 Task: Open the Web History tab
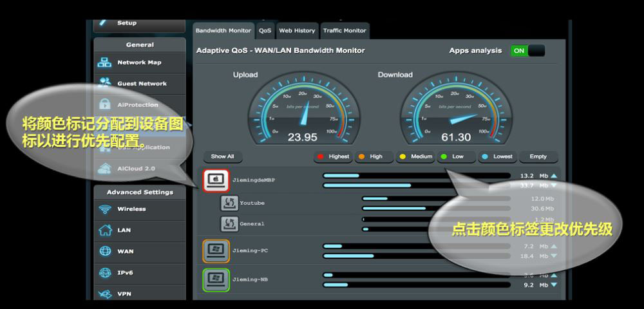(x=297, y=31)
